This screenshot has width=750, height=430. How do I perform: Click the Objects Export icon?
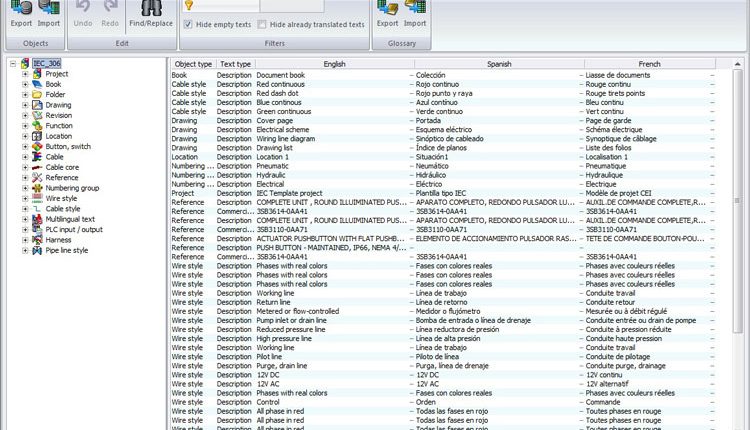pyautogui.click(x=21, y=8)
